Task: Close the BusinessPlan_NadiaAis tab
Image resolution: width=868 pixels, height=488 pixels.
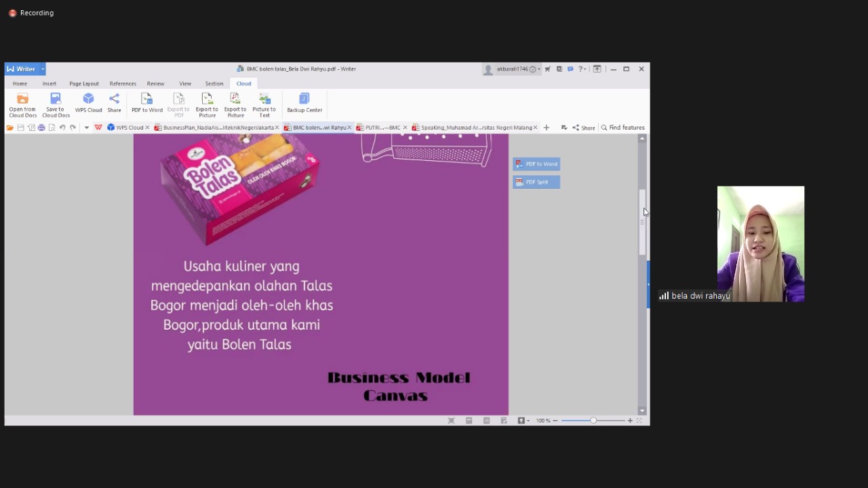Action: click(277, 128)
